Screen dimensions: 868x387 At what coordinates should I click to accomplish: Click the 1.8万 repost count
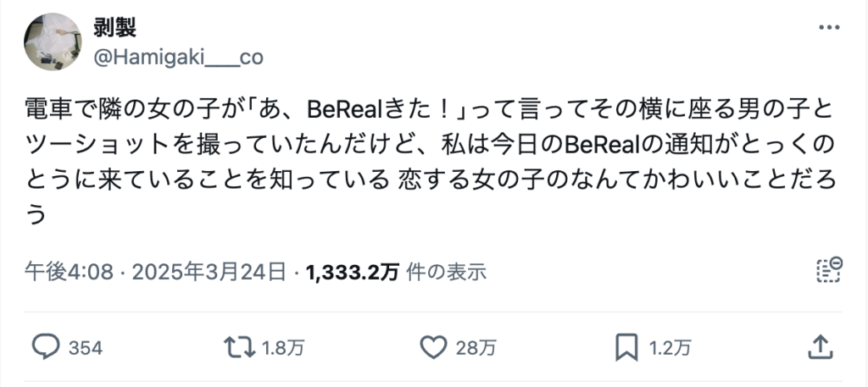pos(279,347)
